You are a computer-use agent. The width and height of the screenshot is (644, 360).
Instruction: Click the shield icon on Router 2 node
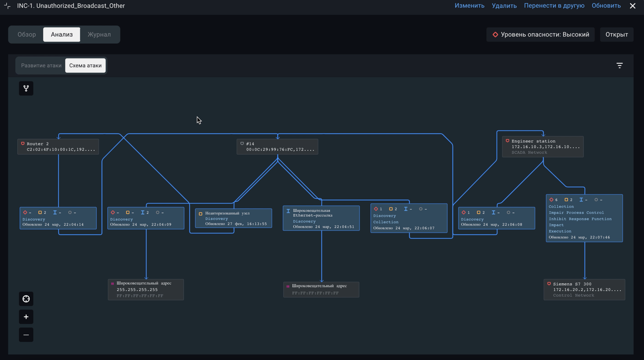click(23, 144)
